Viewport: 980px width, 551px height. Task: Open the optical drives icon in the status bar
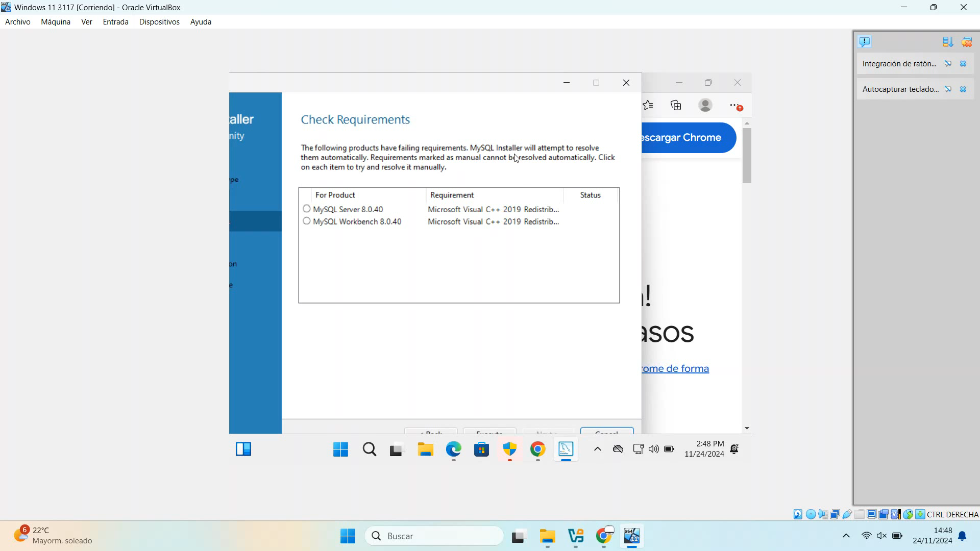pos(811,514)
